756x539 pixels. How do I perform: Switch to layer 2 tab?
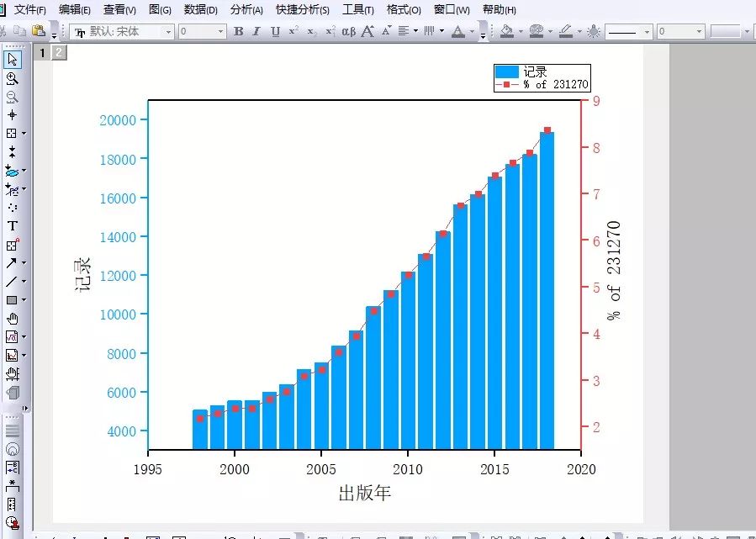coord(59,52)
